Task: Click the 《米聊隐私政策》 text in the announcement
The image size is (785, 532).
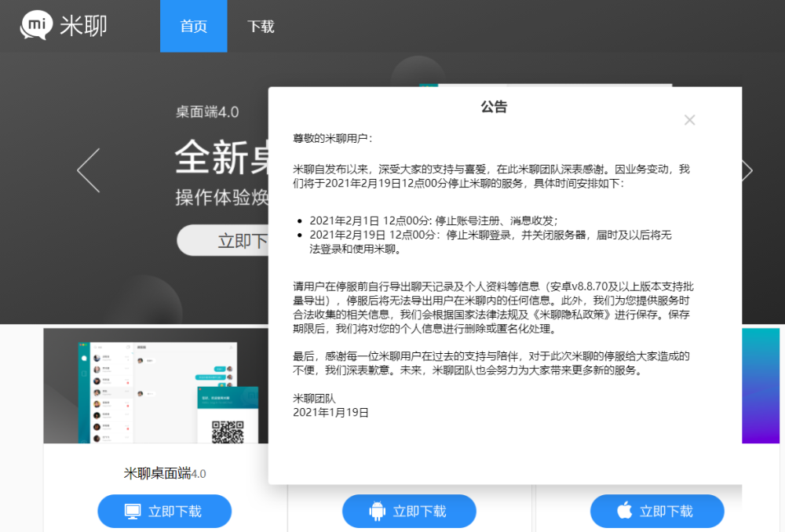Action: click(x=570, y=315)
